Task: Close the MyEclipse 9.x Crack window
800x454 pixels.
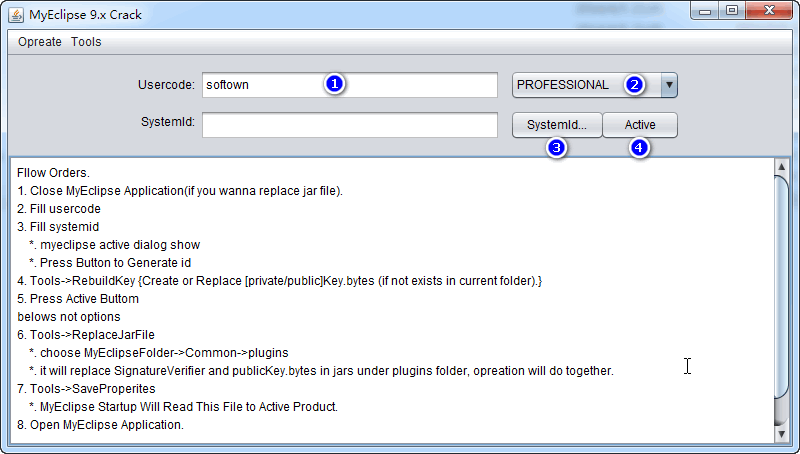Action: [x=770, y=11]
